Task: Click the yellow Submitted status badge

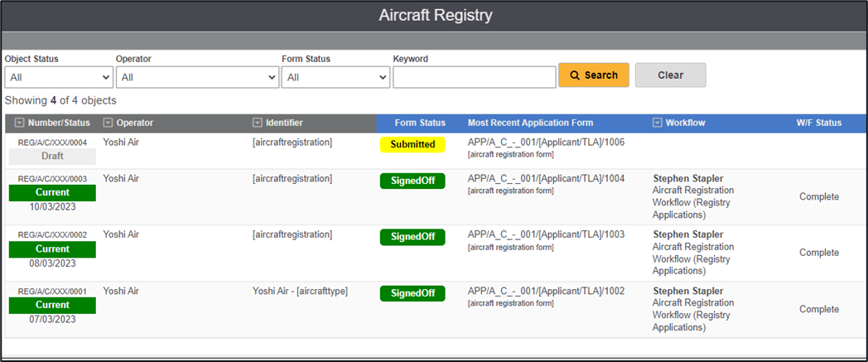Action: [412, 144]
